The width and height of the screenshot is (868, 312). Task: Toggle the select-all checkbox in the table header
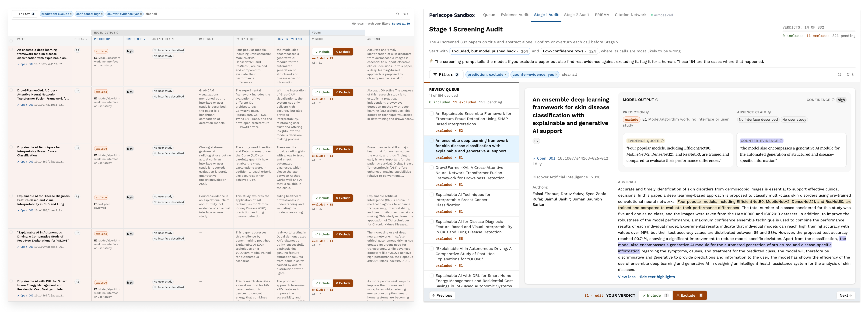coord(11,41)
